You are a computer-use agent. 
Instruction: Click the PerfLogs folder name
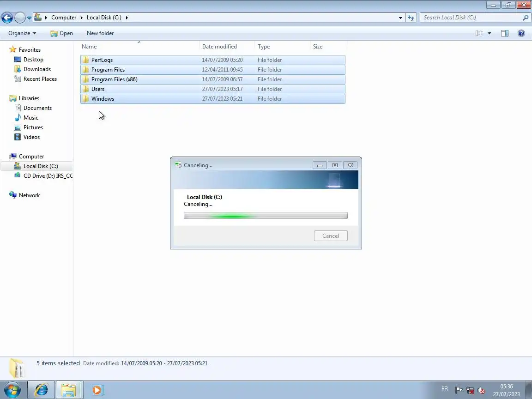(x=102, y=60)
